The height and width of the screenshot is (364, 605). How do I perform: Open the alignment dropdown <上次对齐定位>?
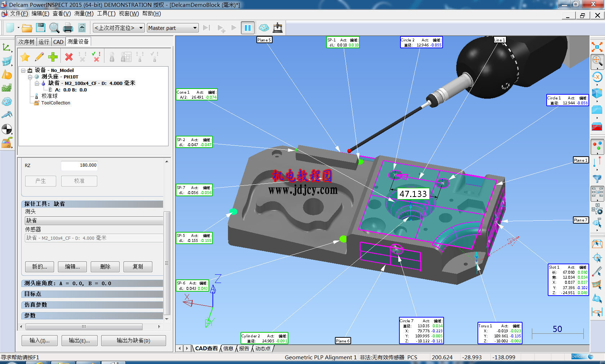pyautogui.click(x=119, y=28)
